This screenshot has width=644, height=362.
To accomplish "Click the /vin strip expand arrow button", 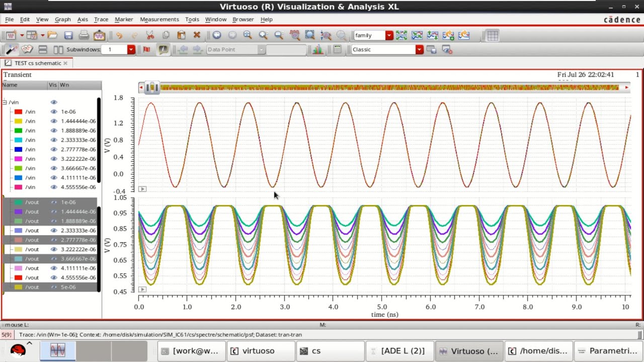I will 142,189.
